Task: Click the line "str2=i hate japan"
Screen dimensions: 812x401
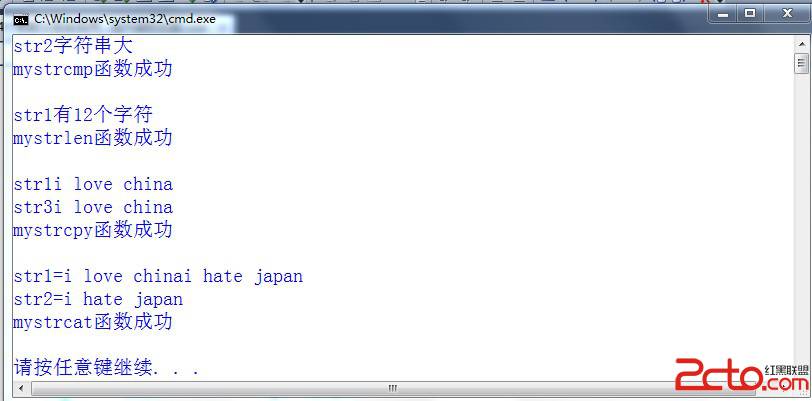Action: pos(98,299)
